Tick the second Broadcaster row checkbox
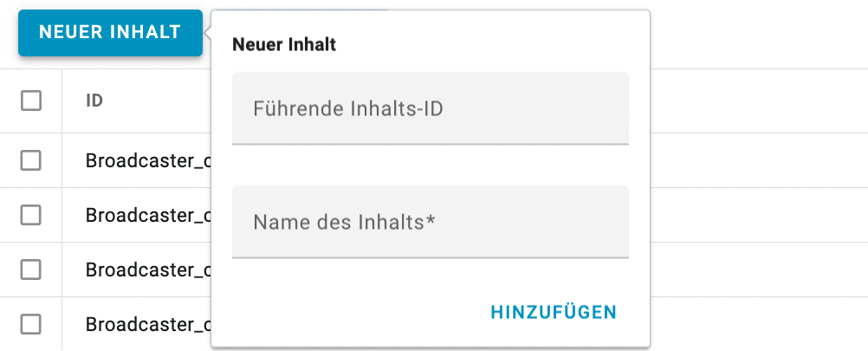 [31, 215]
